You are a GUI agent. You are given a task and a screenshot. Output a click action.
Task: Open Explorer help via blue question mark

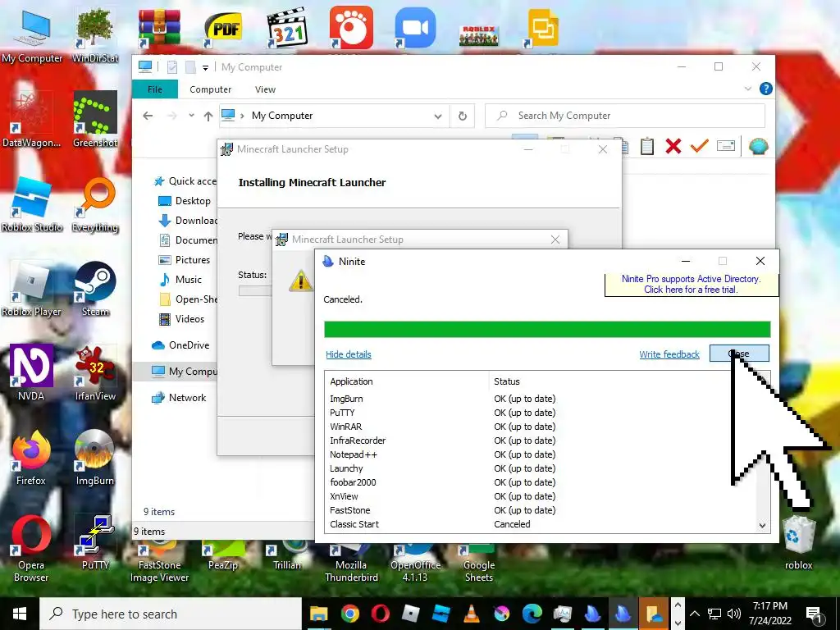click(766, 89)
